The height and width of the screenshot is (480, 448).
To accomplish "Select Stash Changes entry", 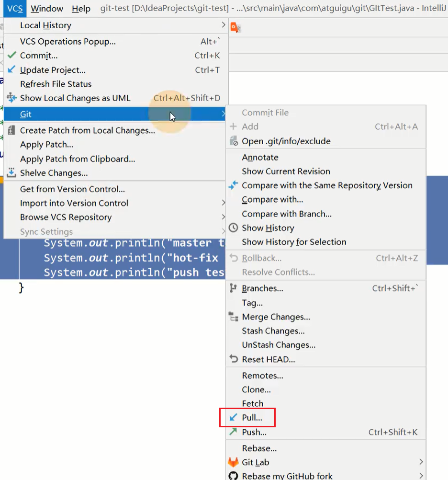I will click(325, 331).
